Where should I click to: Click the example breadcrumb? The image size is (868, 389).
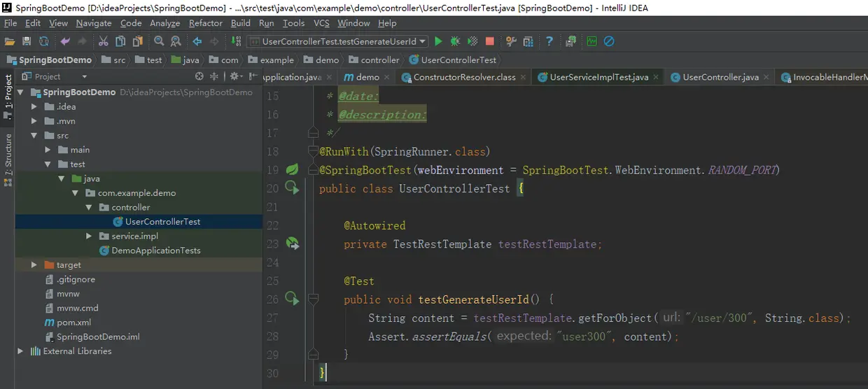pos(271,60)
